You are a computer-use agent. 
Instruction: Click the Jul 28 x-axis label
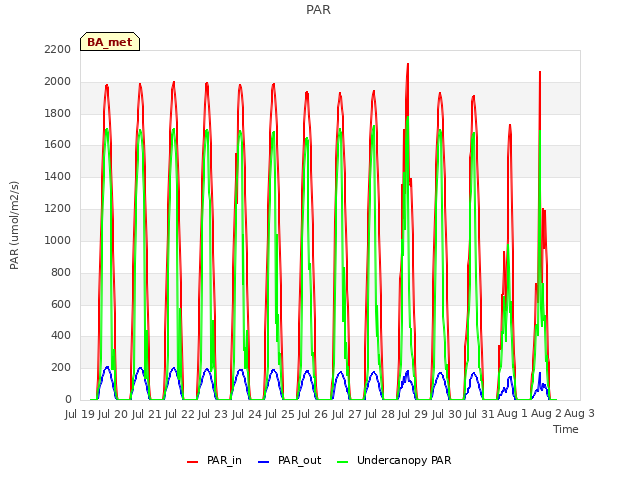coord(380,414)
